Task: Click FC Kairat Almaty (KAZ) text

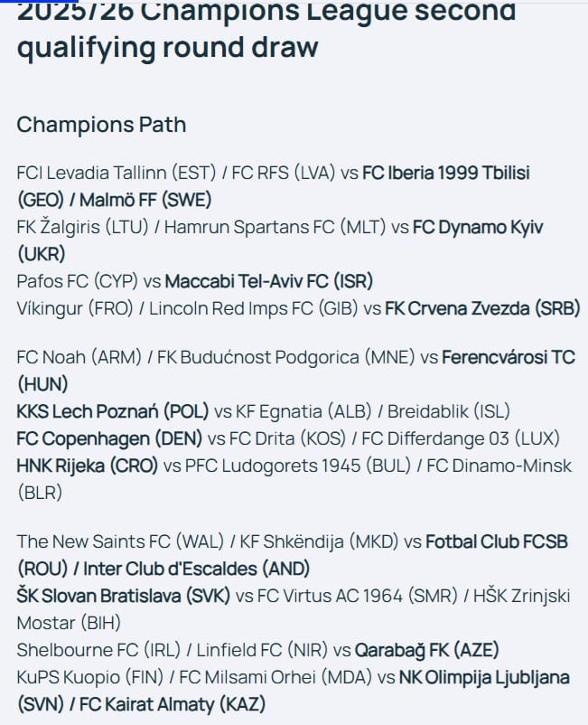Action: [x=173, y=704]
